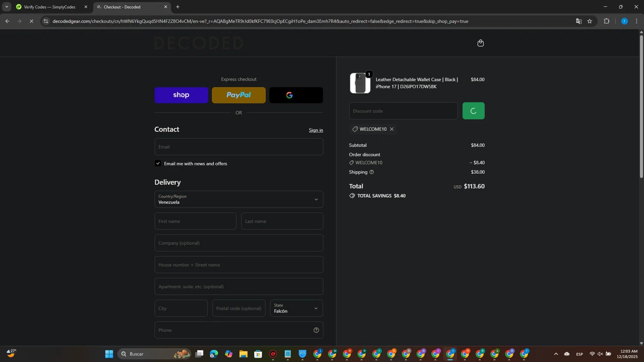Click the page vertical scrollbar

[x=641, y=106]
